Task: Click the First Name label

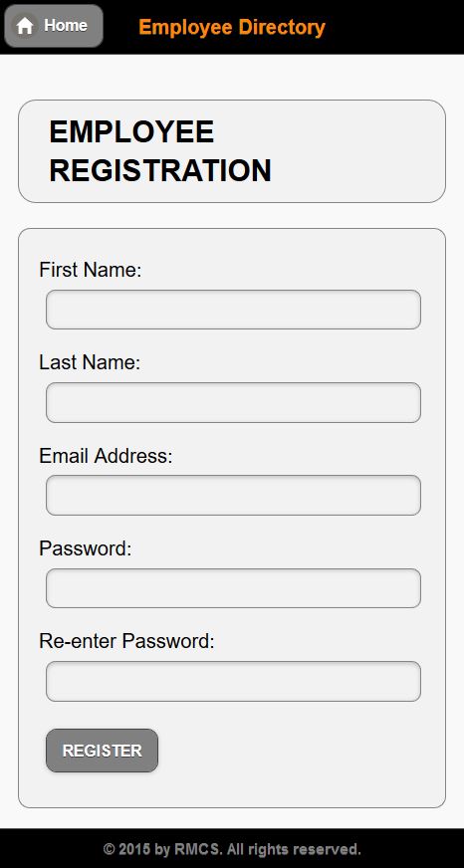Action: pos(91,270)
